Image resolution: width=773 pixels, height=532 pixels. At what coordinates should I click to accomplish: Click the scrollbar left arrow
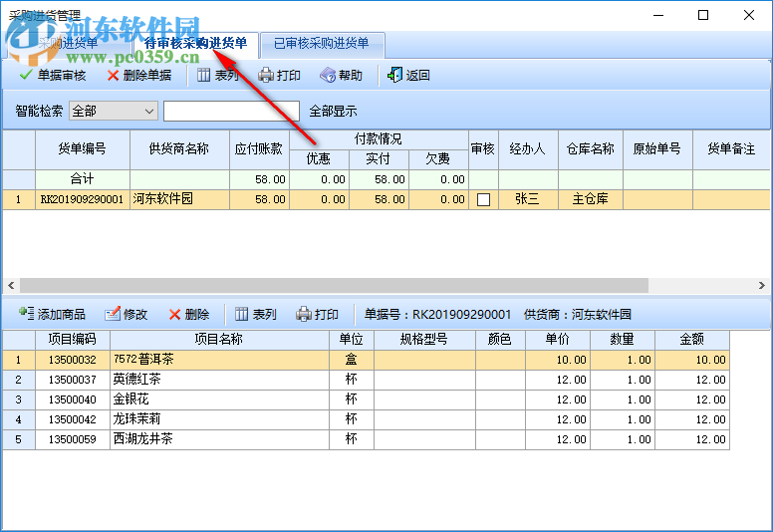(11, 285)
